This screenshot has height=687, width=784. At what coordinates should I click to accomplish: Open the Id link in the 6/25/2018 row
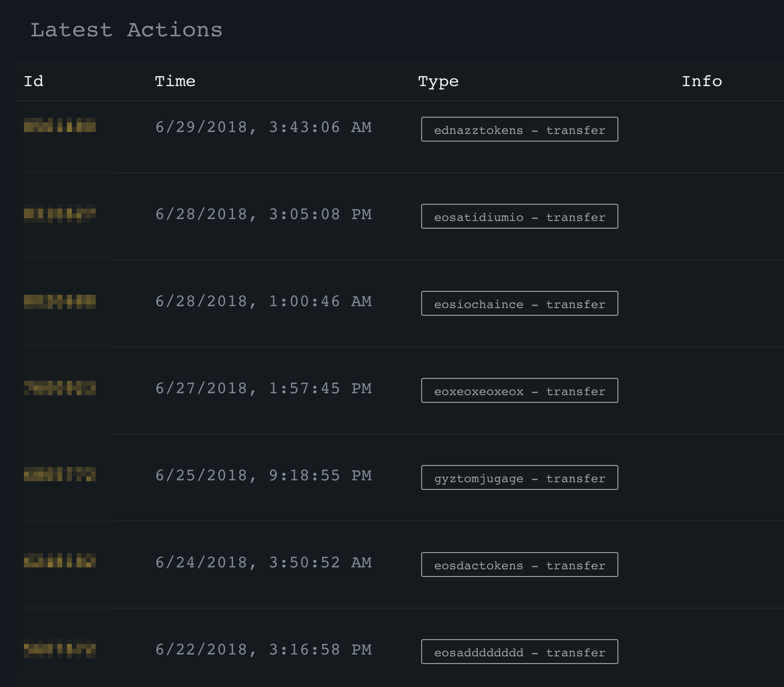(x=60, y=474)
